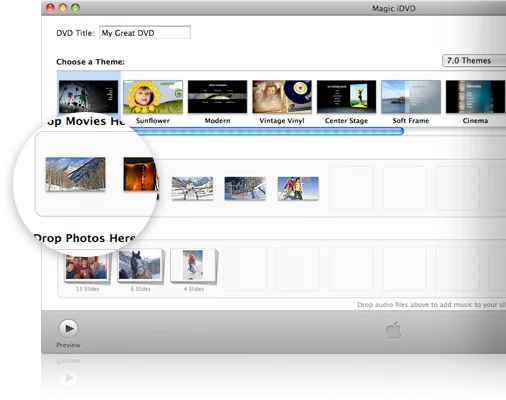
Task: Select the Sunflower theme thumbnail
Action: point(153,97)
